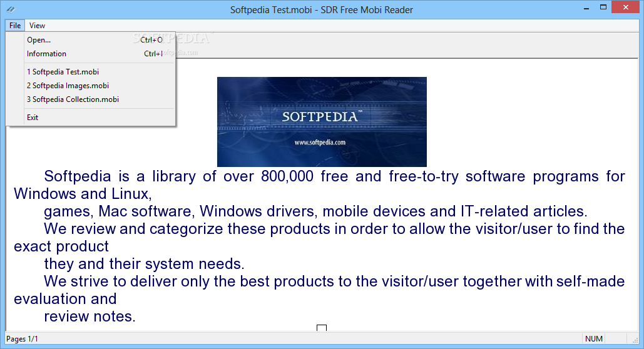Viewport: 644px width, 349px height.
Task: Click the text 'they and their system needs.'
Action: (x=144, y=264)
